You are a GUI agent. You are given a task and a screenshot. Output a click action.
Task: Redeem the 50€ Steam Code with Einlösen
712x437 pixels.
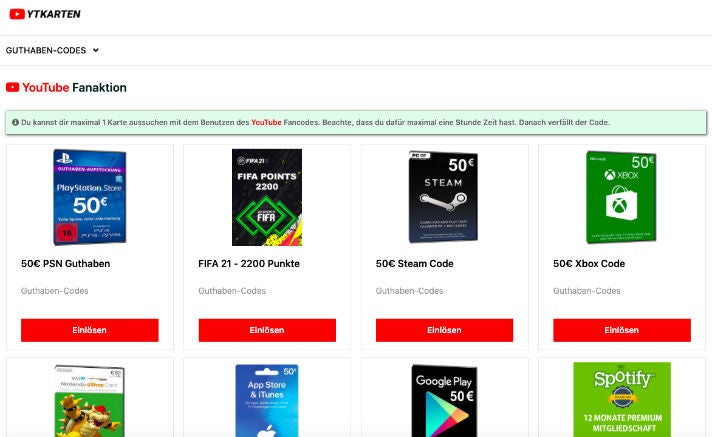pos(444,330)
